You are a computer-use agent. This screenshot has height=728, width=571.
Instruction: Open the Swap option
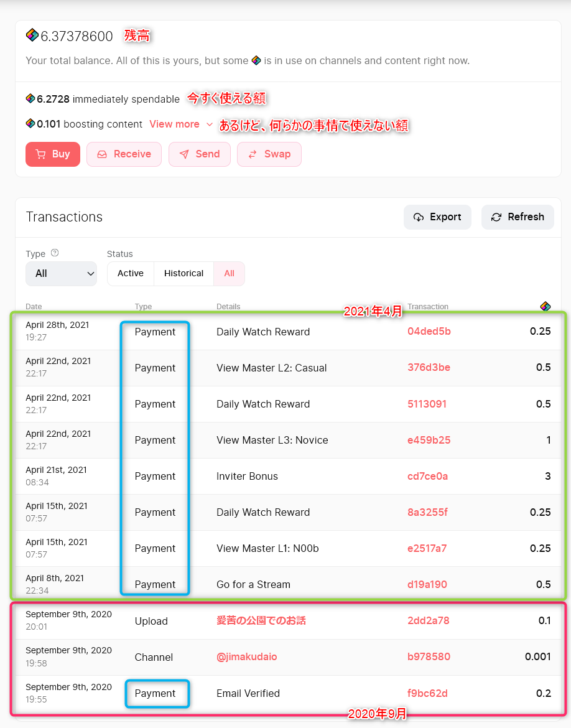(269, 154)
